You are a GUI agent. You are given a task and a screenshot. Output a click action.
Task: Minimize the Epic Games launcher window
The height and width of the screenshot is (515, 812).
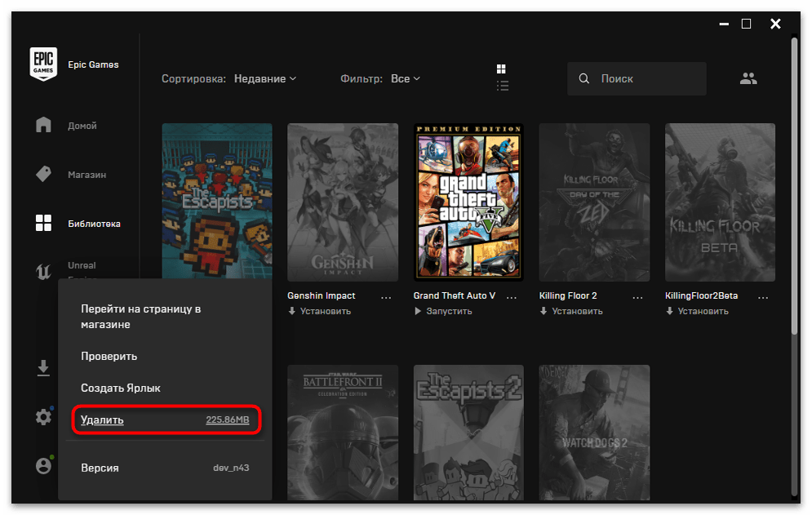(x=724, y=24)
